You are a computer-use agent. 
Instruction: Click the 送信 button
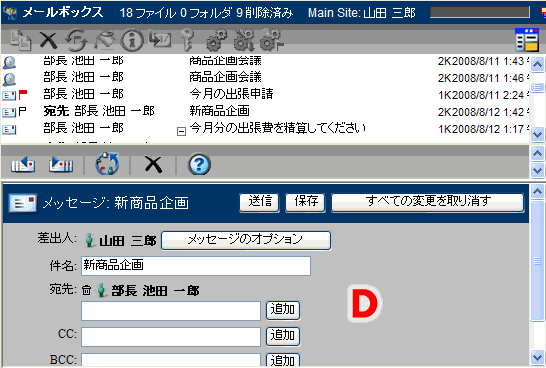coord(259,202)
